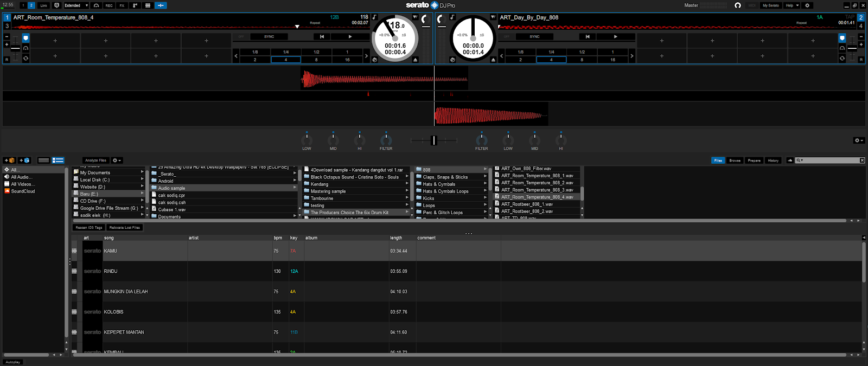This screenshot has height=366, width=868.
Task: Click the left deck play button
Action: click(x=350, y=37)
